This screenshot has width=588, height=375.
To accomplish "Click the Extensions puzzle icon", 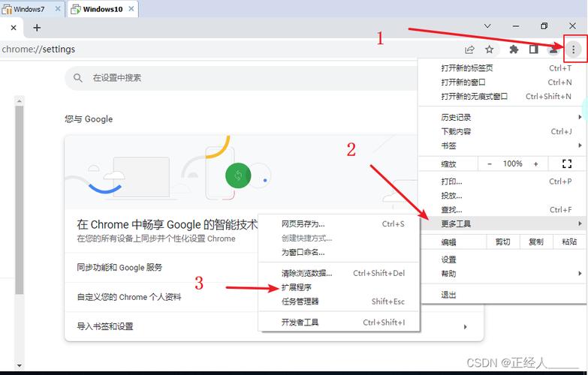I will [x=514, y=49].
